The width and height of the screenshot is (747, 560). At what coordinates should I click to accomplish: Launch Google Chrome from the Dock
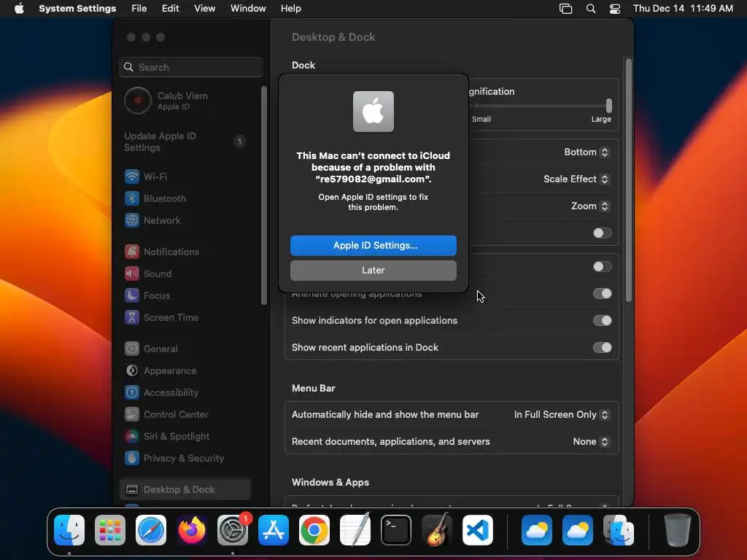point(314,530)
